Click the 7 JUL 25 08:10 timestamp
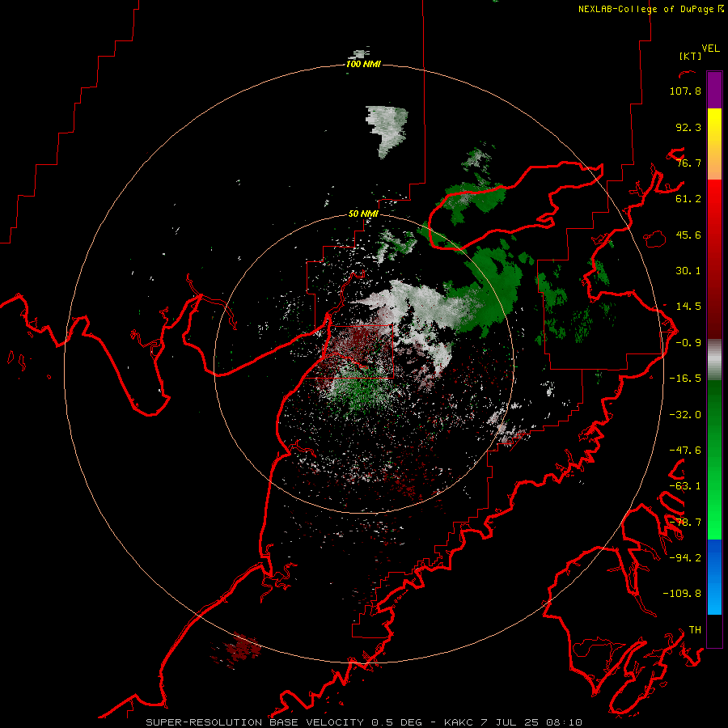 point(532,722)
